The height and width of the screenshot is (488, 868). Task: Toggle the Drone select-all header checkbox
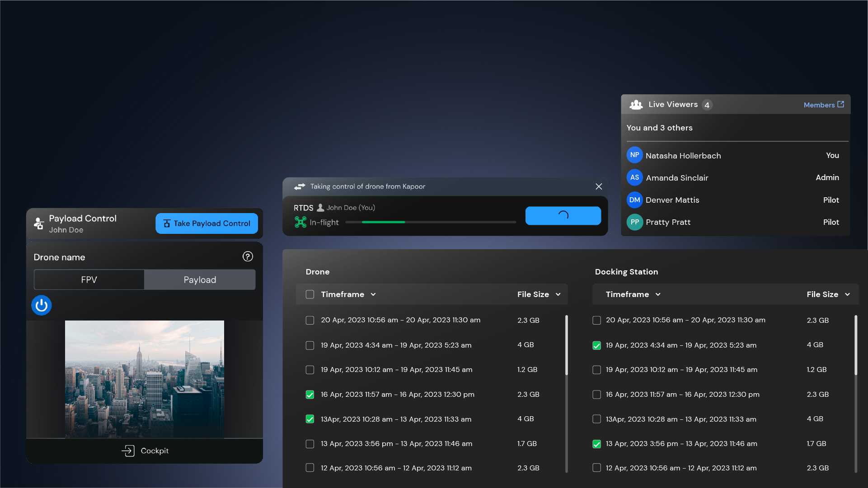pyautogui.click(x=310, y=294)
